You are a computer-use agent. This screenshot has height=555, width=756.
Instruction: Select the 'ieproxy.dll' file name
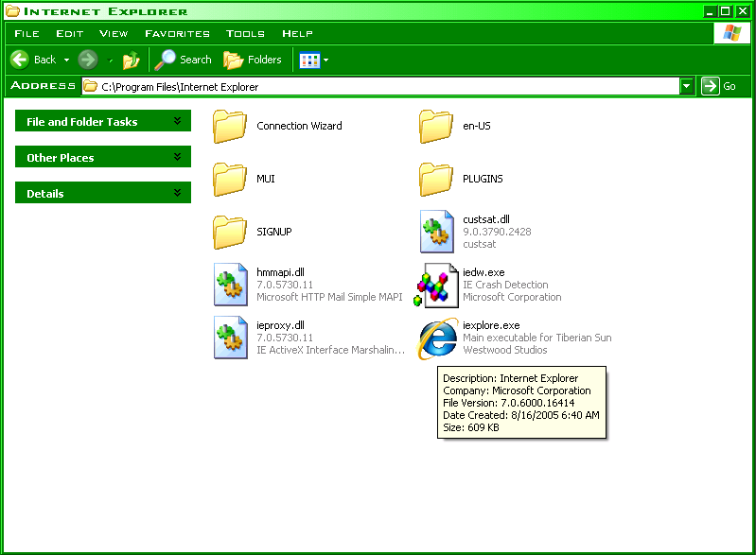(x=281, y=325)
